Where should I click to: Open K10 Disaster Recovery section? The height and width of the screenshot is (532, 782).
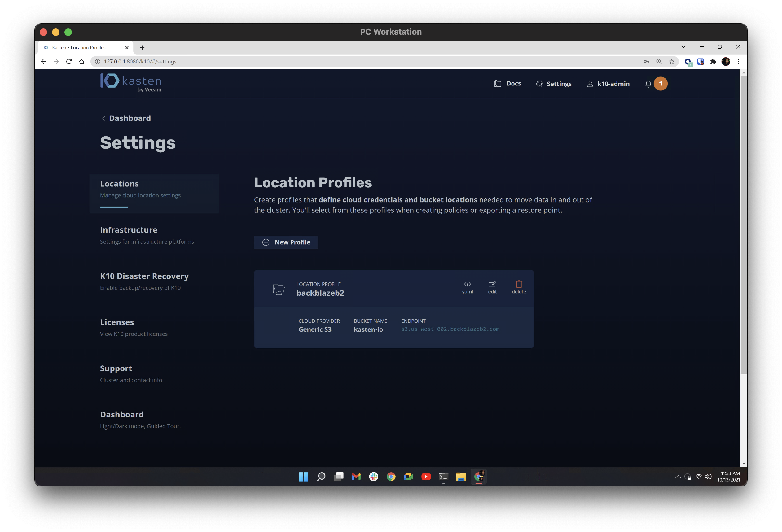[x=144, y=281]
